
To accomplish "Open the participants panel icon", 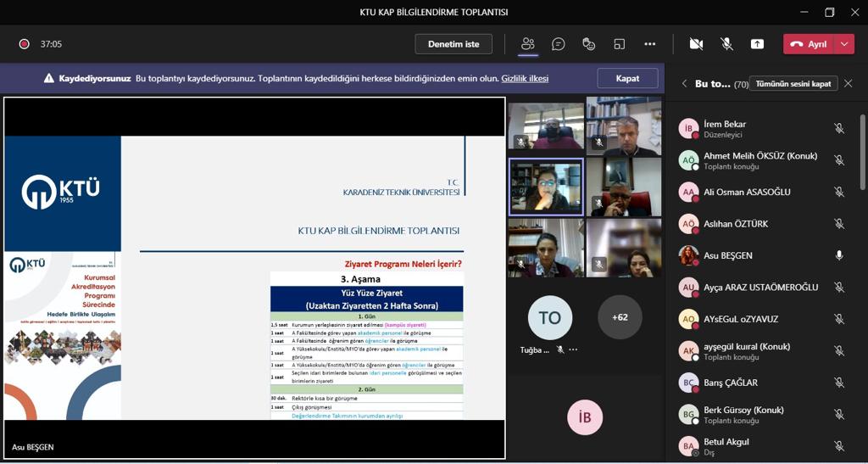I will point(528,44).
